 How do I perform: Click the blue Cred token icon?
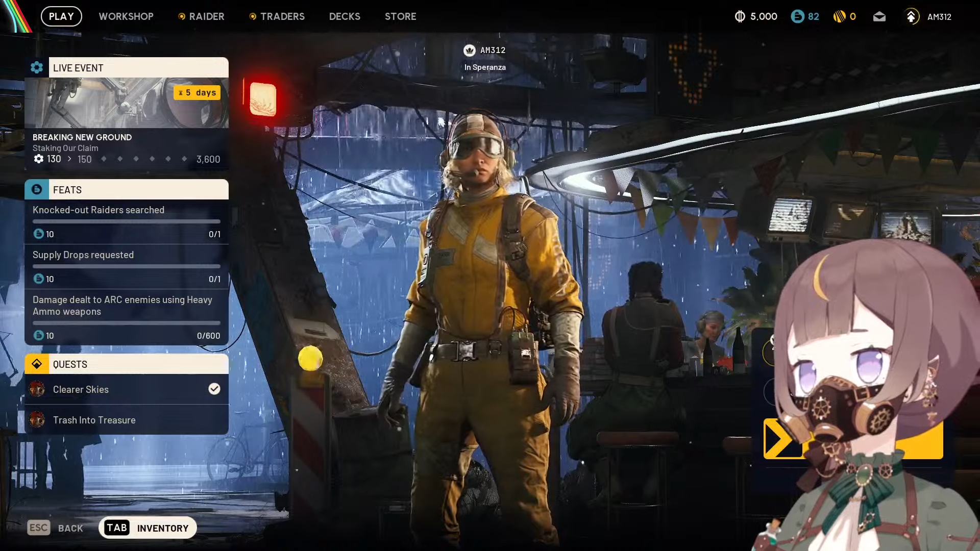pos(797,17)
